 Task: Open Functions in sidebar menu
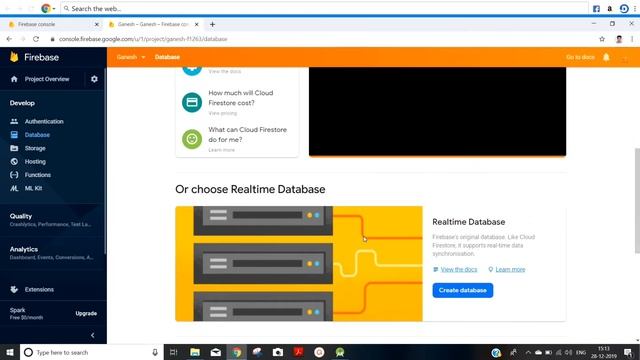pyautogui.click(x=38, y=175)
